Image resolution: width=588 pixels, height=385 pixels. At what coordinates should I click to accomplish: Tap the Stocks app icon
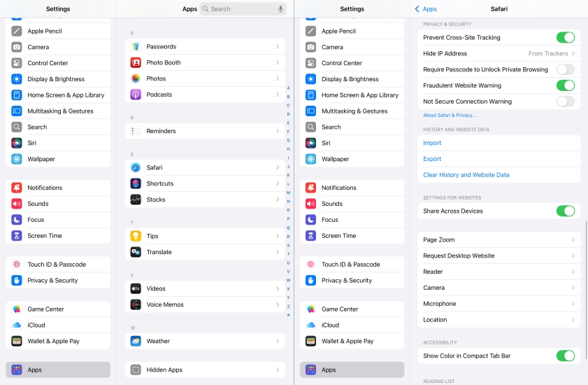pyautogui.click(x=136, y=199)
